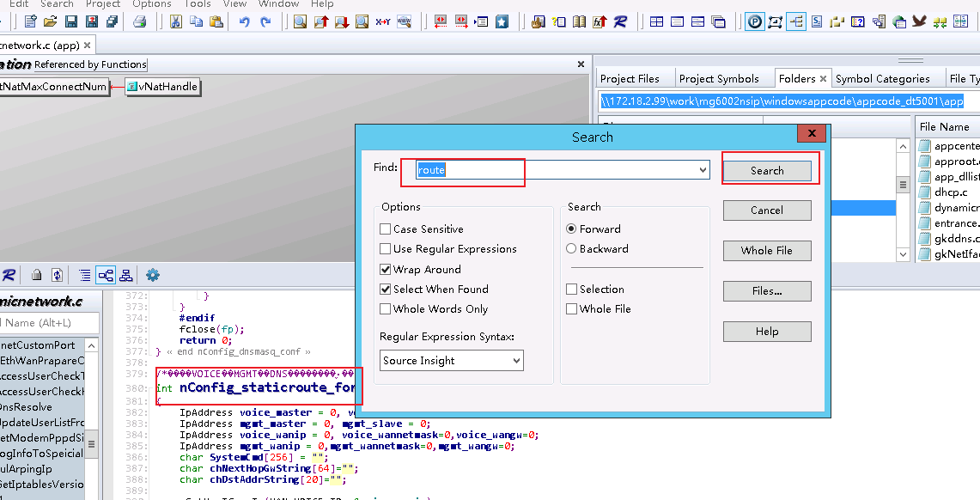The image size is (980, 500).
Task: Click the Bookmark star icon
Action: [x=502, y=21]
